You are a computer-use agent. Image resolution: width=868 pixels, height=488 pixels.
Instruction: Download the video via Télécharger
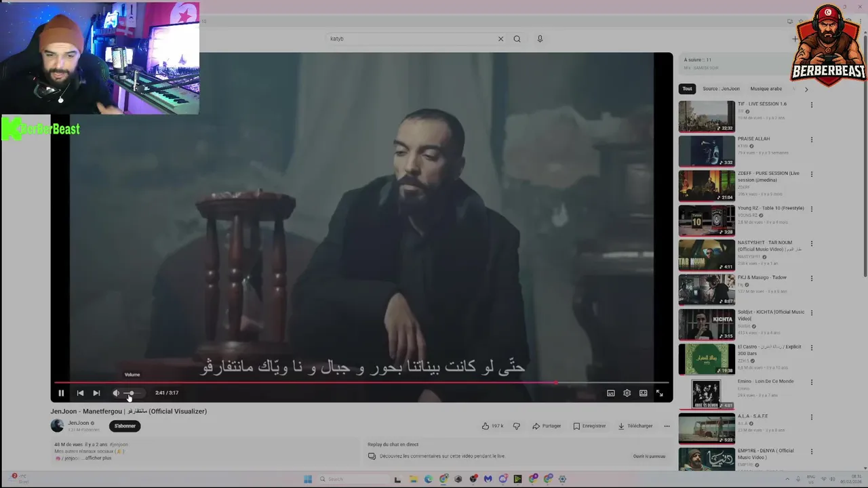pyautogui.click(x=635, y=426)
